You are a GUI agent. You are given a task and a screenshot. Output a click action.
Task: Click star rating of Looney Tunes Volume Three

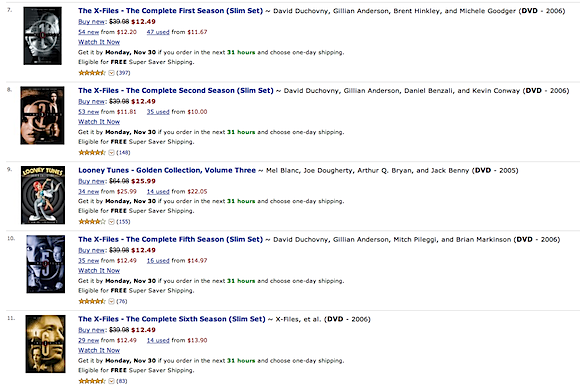pos(92,222)
